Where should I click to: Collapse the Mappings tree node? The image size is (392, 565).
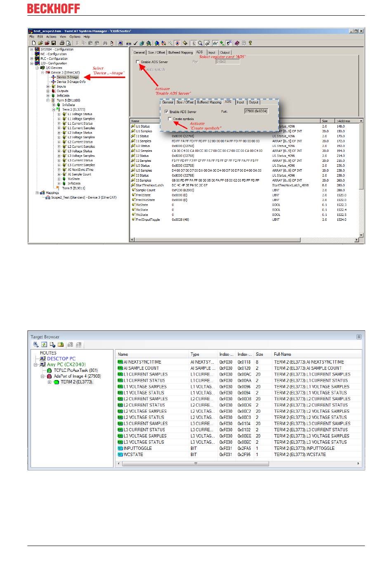[37, 193]
